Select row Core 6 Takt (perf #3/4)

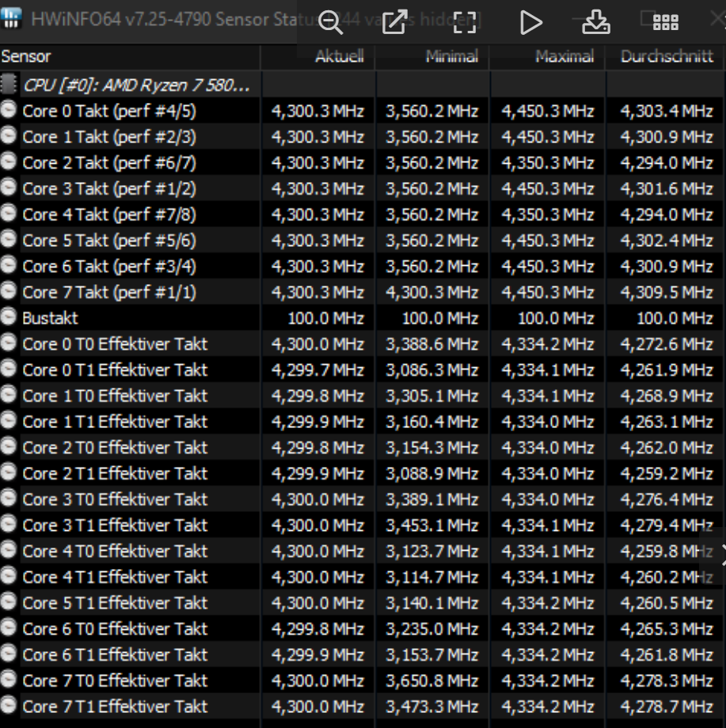click(x=363, y=267)
